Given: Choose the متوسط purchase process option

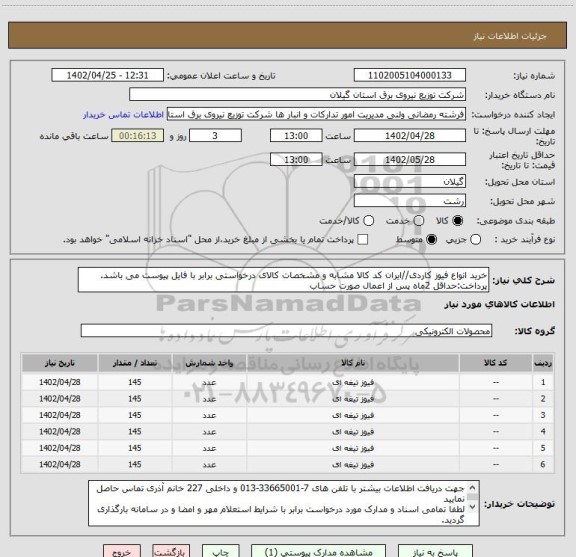Looking at the screenshot, I should point(431,240).
